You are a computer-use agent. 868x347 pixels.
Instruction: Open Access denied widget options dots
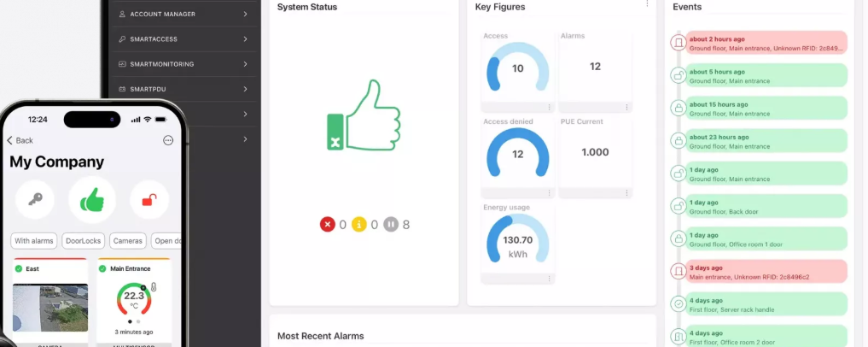pyautogui.click(x=550, y=193)
